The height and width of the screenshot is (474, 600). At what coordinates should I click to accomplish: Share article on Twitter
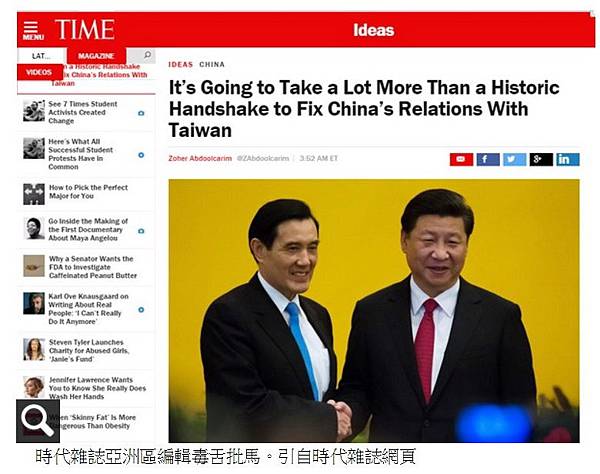(x=514, y=159)
